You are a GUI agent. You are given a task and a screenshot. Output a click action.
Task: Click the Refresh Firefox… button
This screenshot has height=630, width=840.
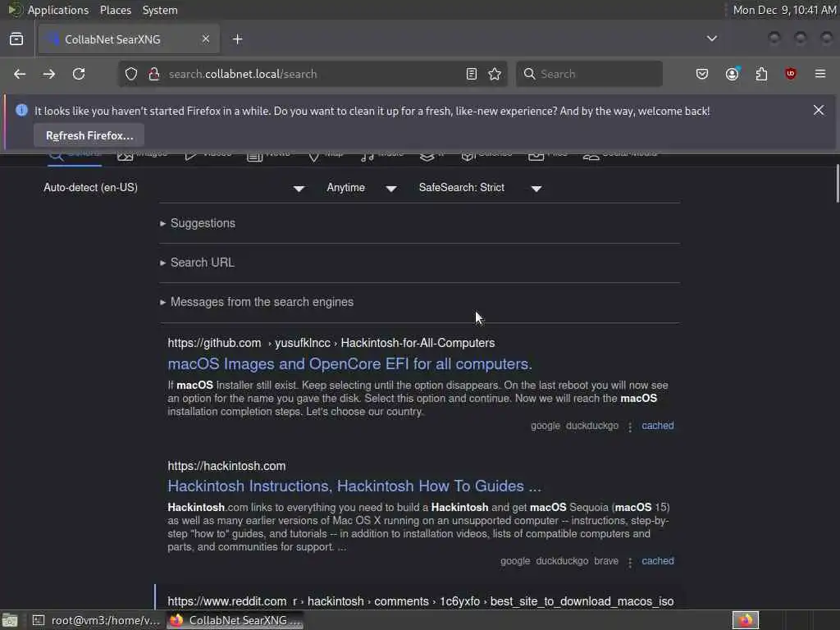(x=89, y=135)
